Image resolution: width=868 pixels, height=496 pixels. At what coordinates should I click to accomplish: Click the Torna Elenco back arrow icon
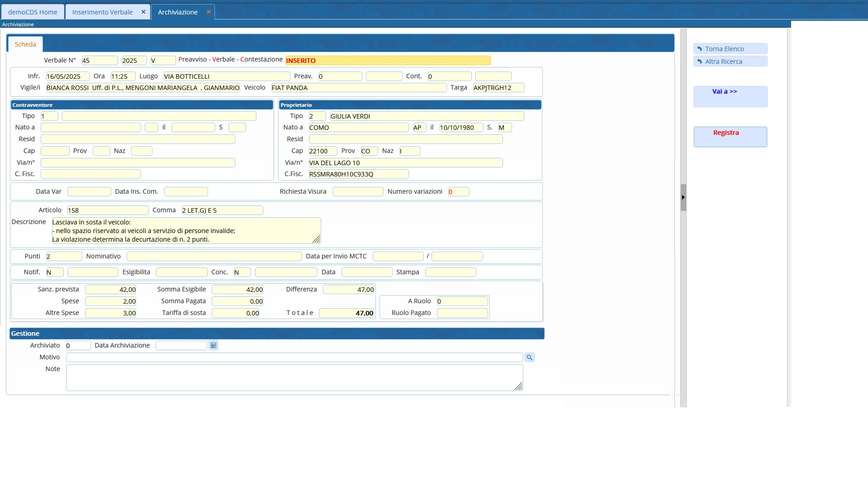(x=700, y=49)
